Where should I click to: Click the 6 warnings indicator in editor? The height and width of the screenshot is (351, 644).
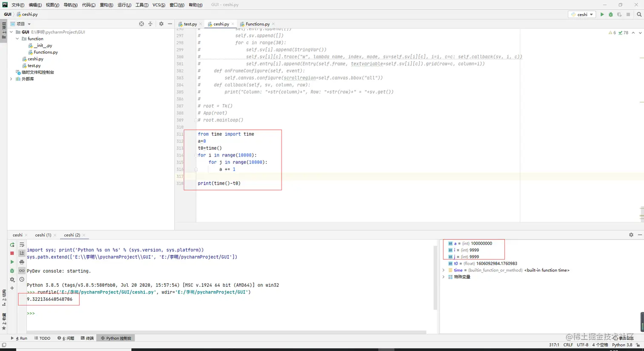pos(612,33)
